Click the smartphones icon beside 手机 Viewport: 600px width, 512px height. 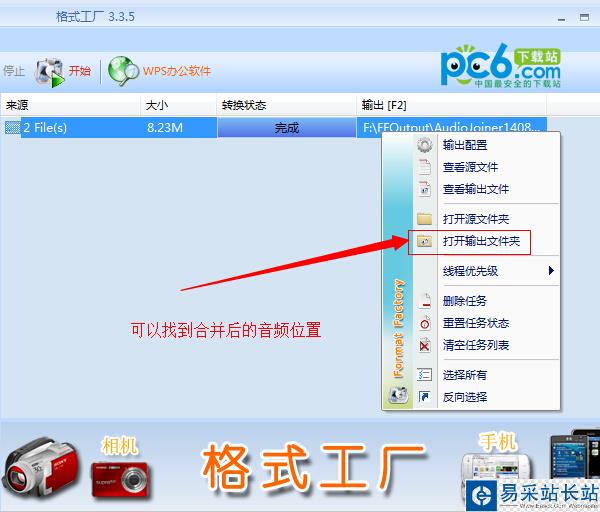pos(574,455)
